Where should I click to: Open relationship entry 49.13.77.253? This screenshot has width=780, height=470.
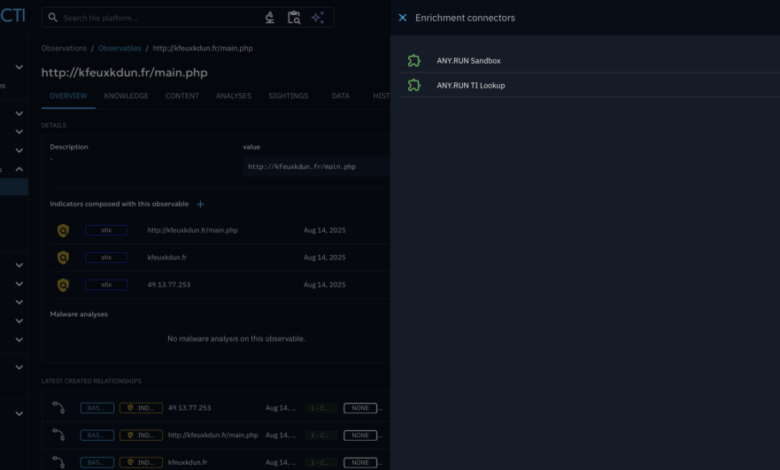click(x=190, y=408)
